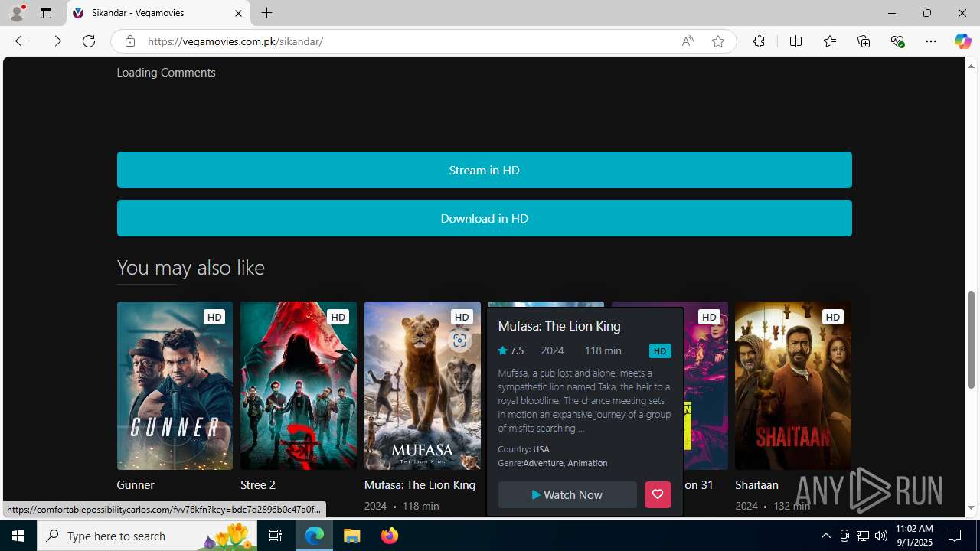Image resolution: width=980 pixels, height=551 pixels.
Task: Click Watch Now in Mufasa popup
Action: 567,494
